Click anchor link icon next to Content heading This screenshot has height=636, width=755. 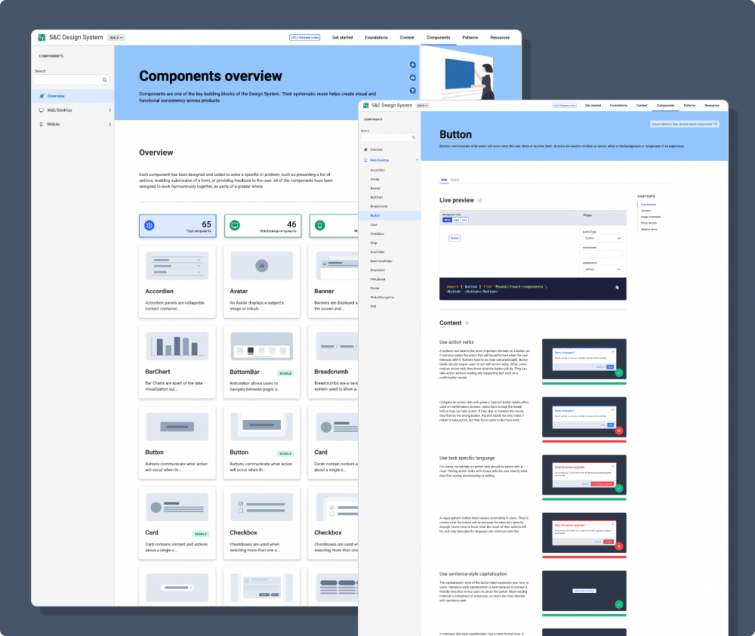point(467,323)
